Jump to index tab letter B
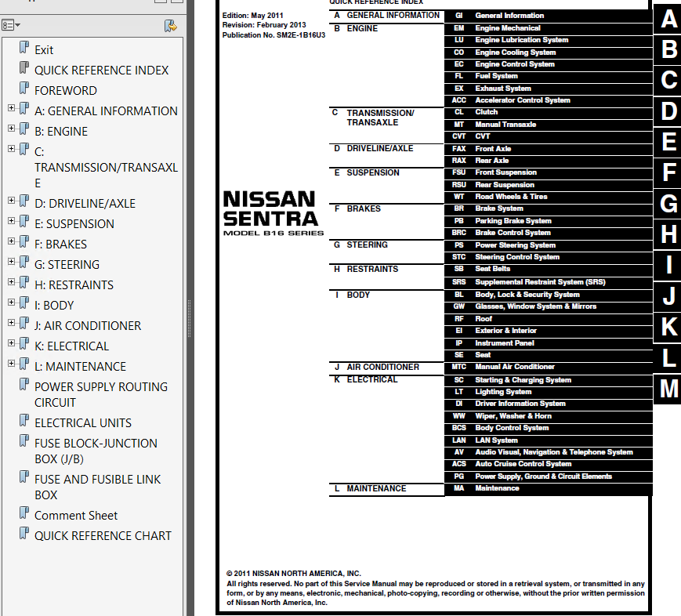 pyautogui.click(x=668, y=50)
